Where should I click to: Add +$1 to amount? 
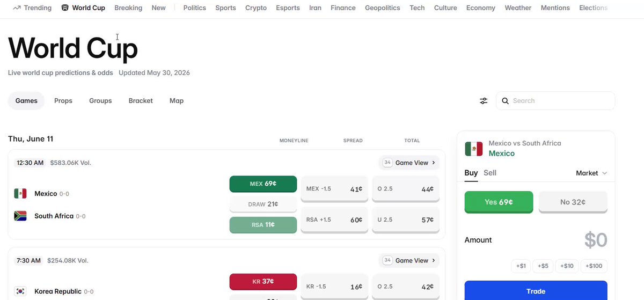pos(521,266)
